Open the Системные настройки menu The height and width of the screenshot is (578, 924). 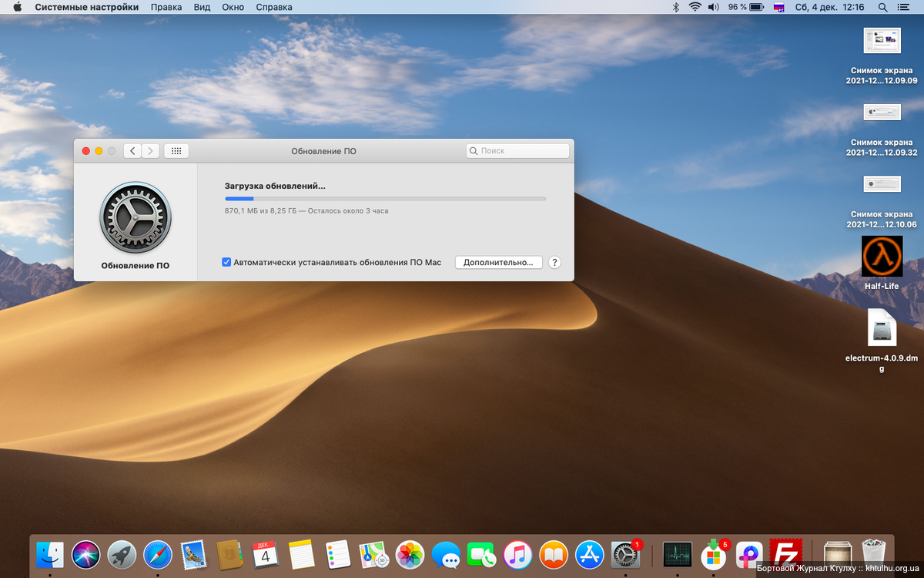tap(87, 7)
